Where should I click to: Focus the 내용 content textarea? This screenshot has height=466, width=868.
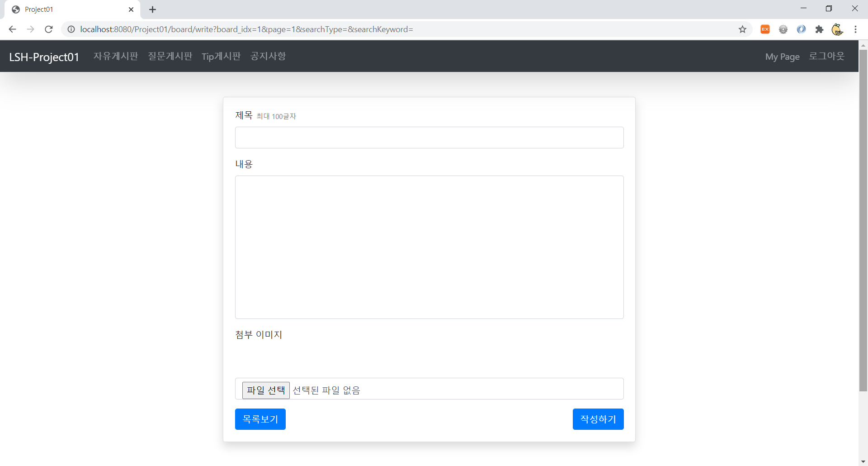[x=429, y=247]
